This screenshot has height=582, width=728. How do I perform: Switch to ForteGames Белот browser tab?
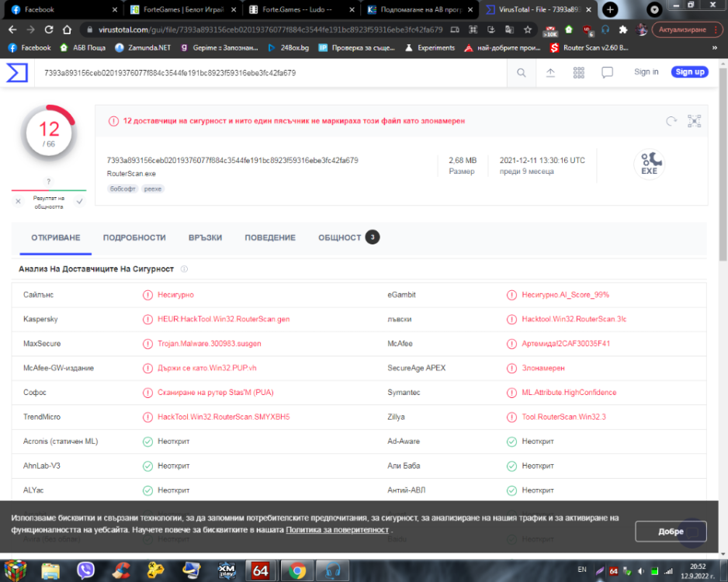pyautogui.click(x=183, y=9)
